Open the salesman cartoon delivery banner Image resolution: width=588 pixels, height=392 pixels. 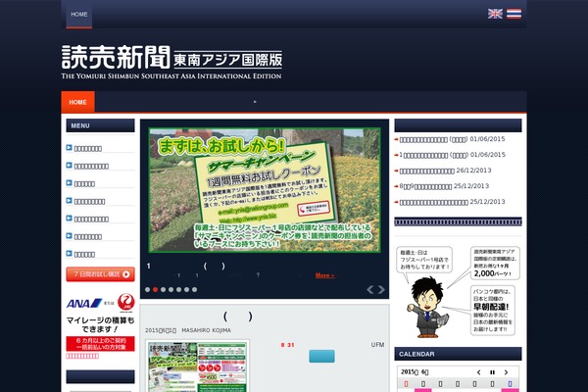tap(458, 291)
